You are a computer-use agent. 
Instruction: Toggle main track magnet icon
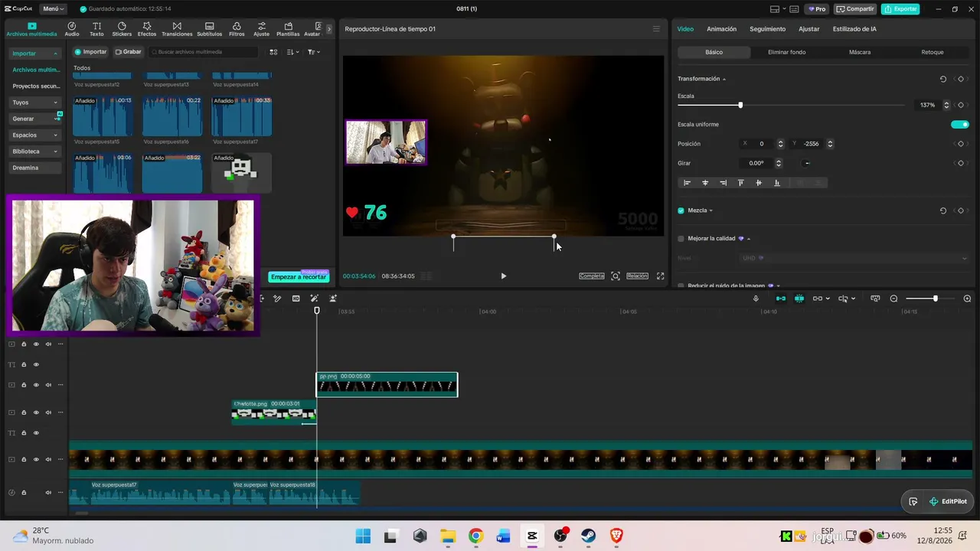point(780,298)
